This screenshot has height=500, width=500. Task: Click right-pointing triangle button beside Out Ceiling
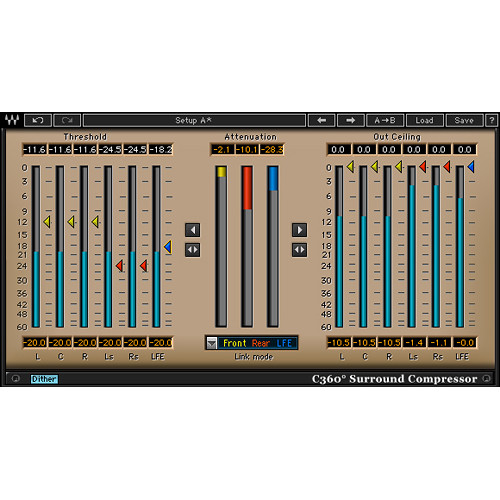coord(299,230)
